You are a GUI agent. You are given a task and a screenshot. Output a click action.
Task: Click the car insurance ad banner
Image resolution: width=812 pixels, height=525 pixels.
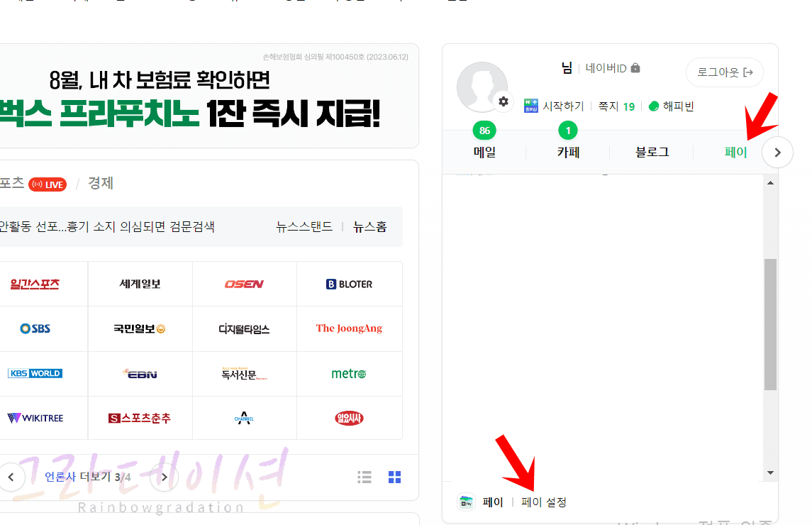coord(209,96)
